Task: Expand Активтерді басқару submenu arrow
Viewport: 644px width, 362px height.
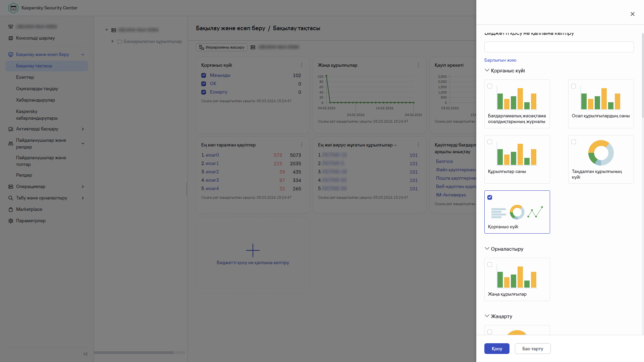Action: point(83,129)
